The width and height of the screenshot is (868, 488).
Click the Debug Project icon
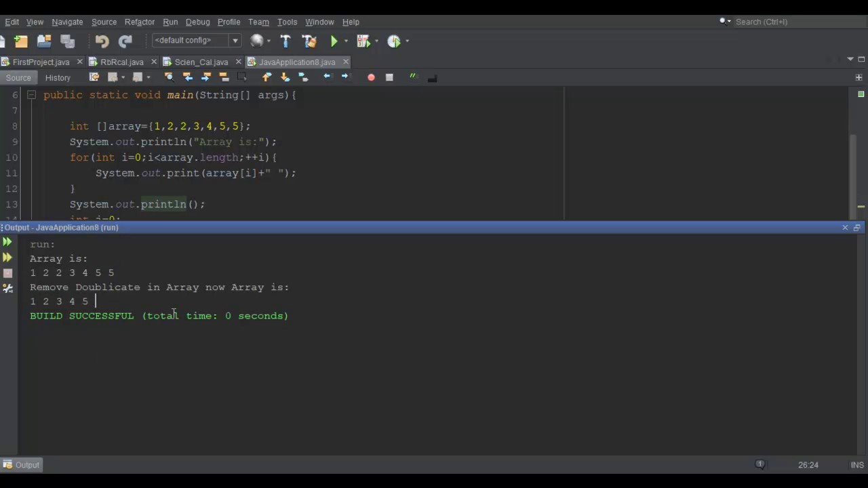tap(363, 41)
